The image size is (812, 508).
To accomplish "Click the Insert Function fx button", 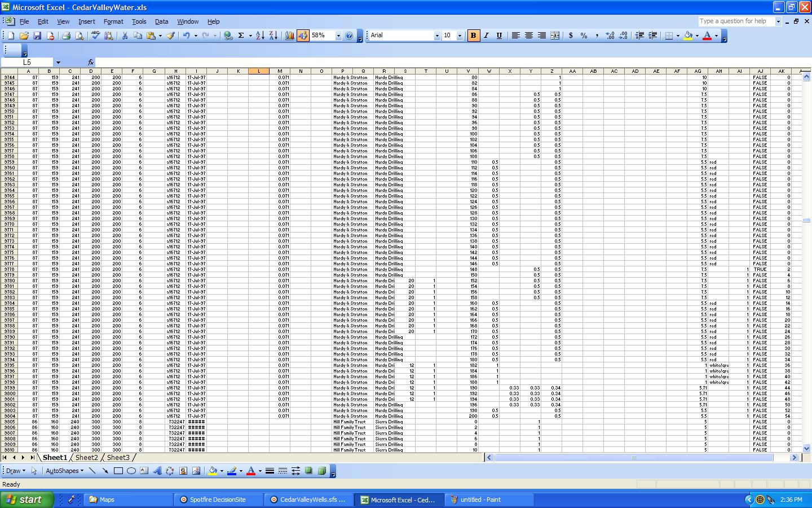I will coord(91,63).
